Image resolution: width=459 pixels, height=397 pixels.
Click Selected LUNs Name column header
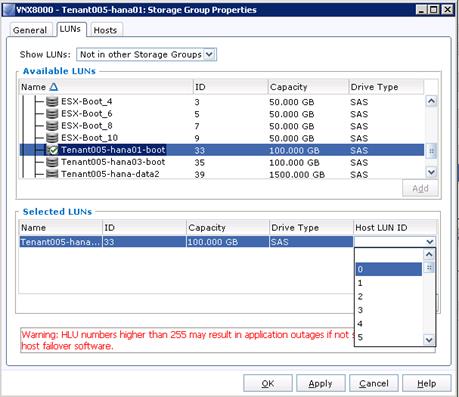tap(60, 228)
